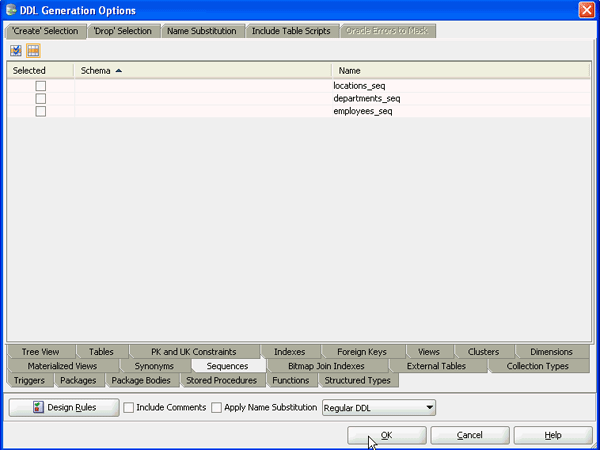600x450 pixels.
Task: Switch to the 'Drop' Selection tab
Action: (x=122, y=31)
